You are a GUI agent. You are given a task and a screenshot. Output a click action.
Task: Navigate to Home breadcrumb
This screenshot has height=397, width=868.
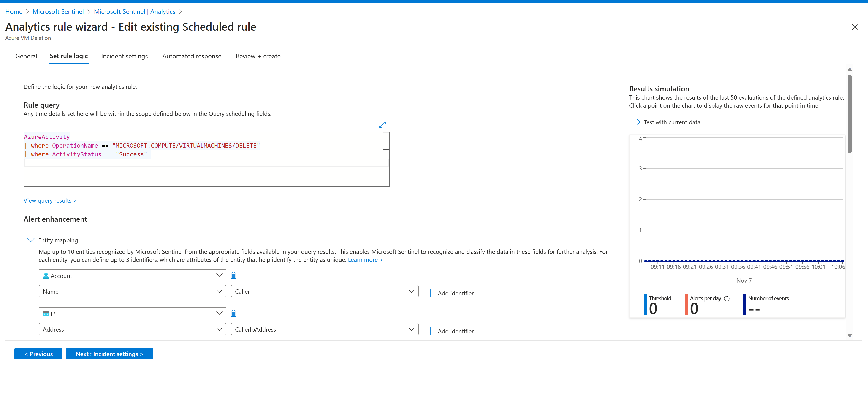tap(14, 11)
